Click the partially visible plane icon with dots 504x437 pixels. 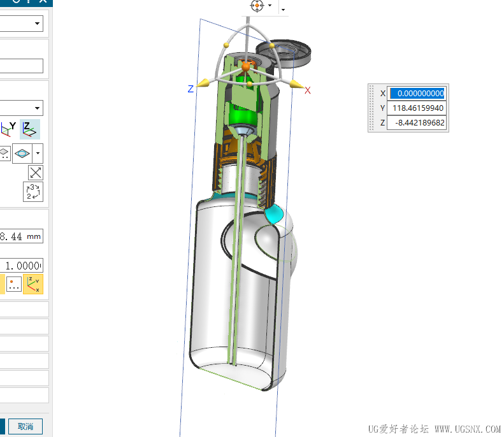4,154
